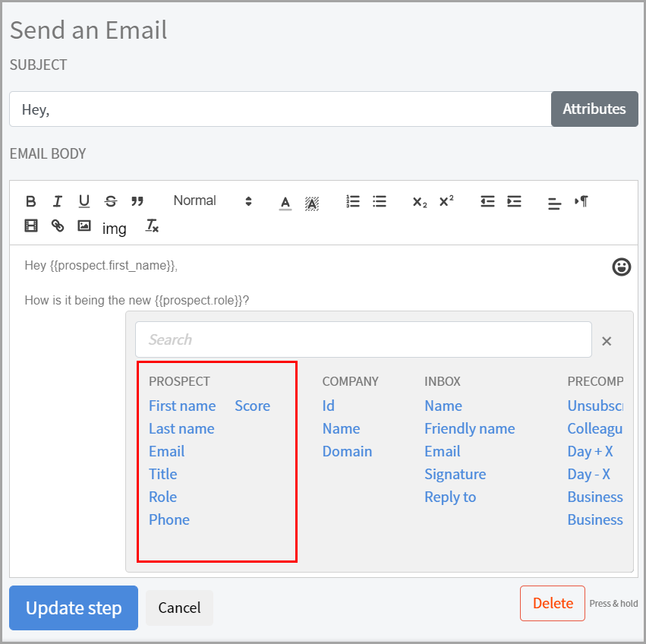Screen dimensions: 646x644
Task: Open the text color picker
Action: 285,203
